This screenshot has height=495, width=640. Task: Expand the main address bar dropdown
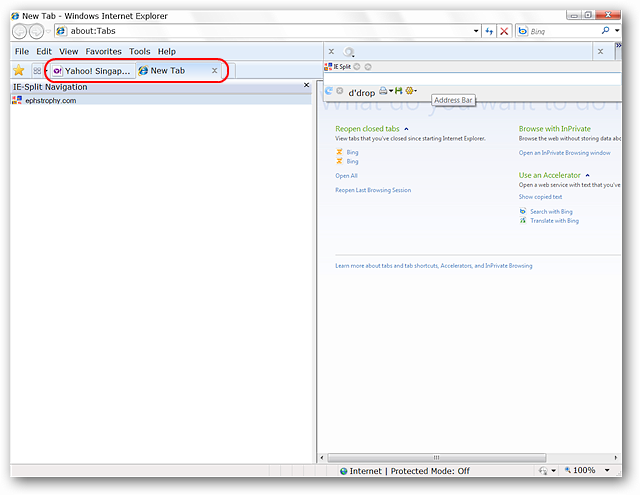pyautogui.click(x=476, y=31)
